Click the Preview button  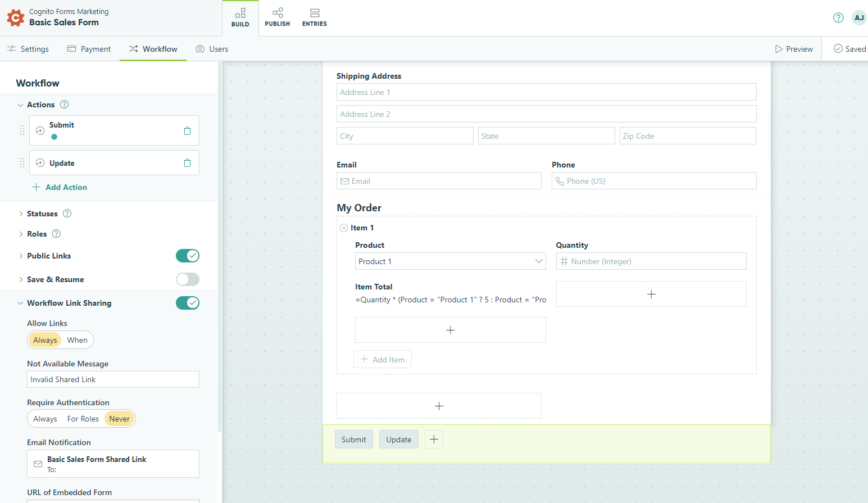point(794,49)
